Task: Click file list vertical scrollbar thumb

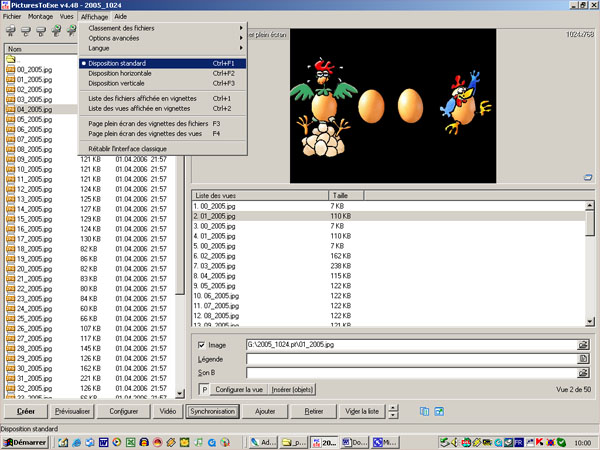Action: [180, 225]
